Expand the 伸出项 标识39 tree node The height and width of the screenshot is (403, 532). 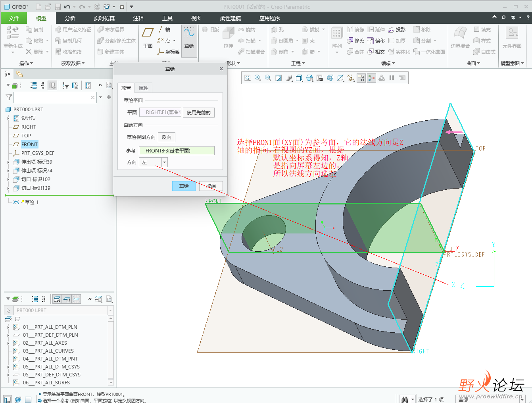click(x=8, y=162)
